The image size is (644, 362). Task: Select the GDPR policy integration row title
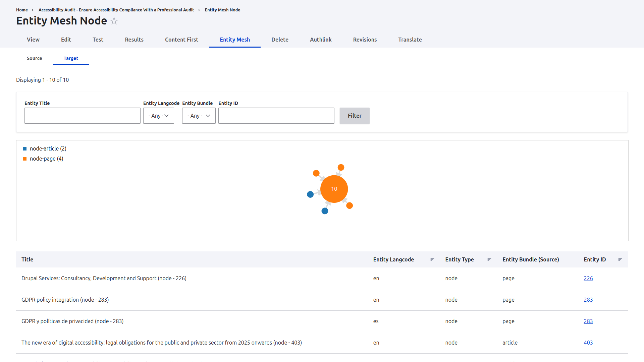(x=65, y=300)
